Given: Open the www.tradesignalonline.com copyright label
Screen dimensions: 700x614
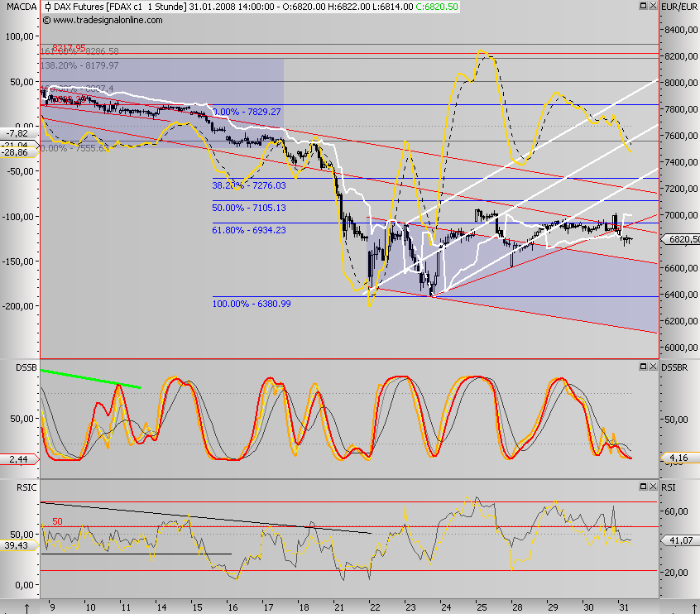Looking at the screenshot, I should tap(103, 20).
